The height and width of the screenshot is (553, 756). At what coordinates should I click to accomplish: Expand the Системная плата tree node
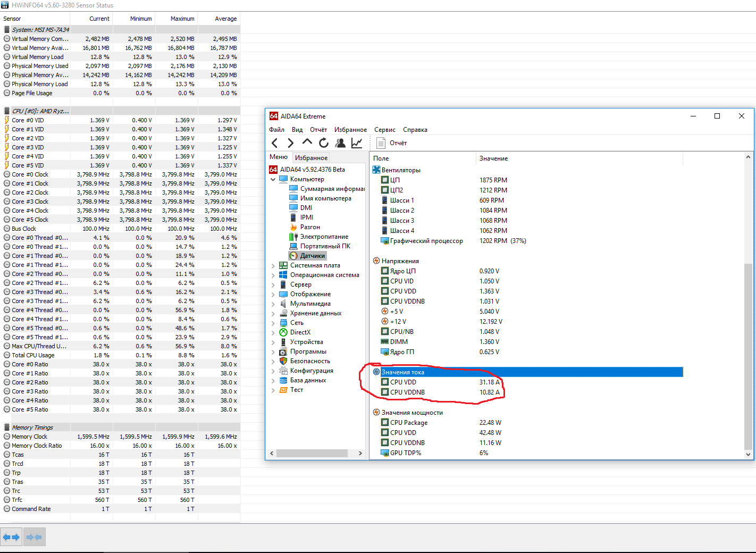(273, 265)
